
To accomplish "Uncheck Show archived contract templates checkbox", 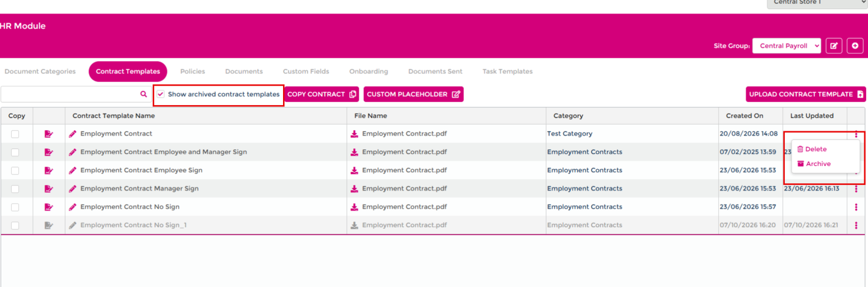I will pyautogui.click(x=161, y=94).
